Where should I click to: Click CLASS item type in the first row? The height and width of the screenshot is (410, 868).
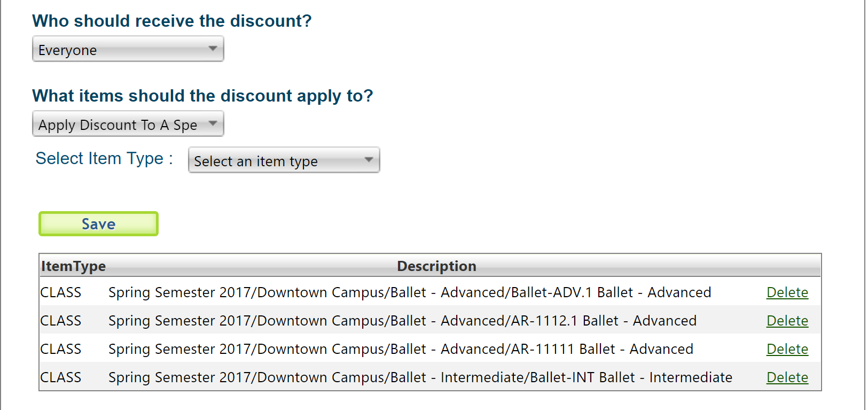click(61, 292)
